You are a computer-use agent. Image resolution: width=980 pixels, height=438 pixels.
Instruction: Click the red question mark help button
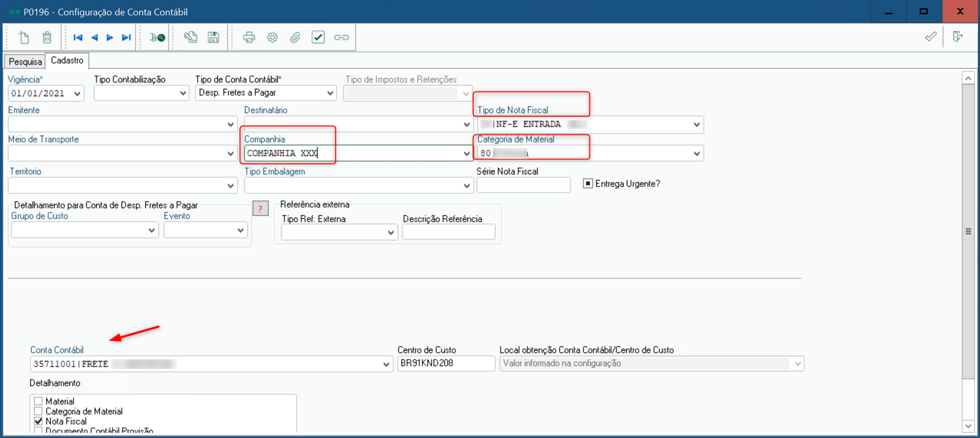[x=260, y=209]
